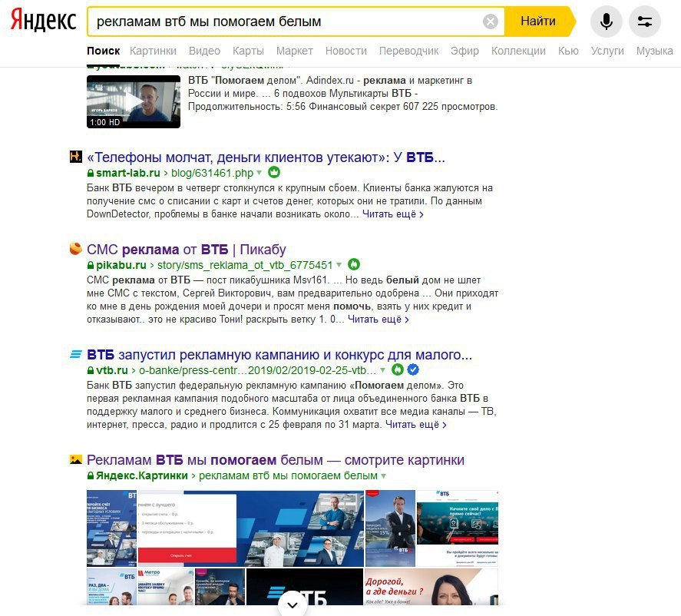
Task: Open the Кью tab
Action: pos(568,51)
